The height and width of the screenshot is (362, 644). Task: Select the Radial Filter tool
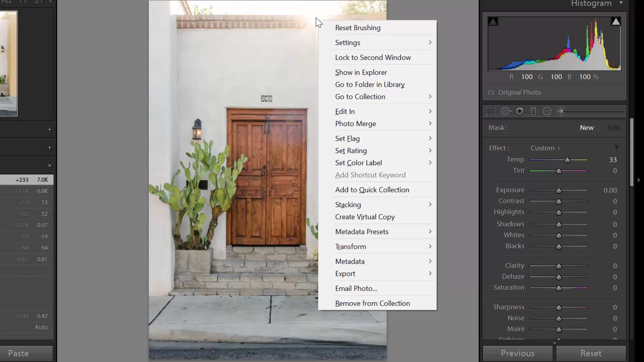547,111
